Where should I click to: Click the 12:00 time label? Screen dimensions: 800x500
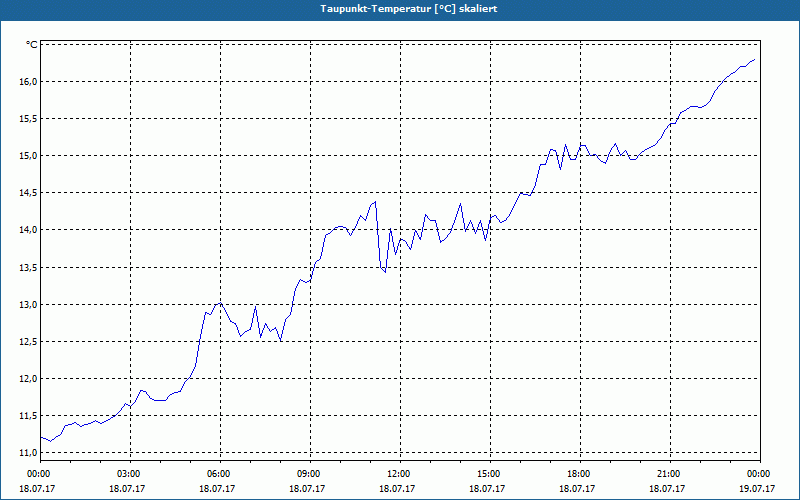click(400, 474)
